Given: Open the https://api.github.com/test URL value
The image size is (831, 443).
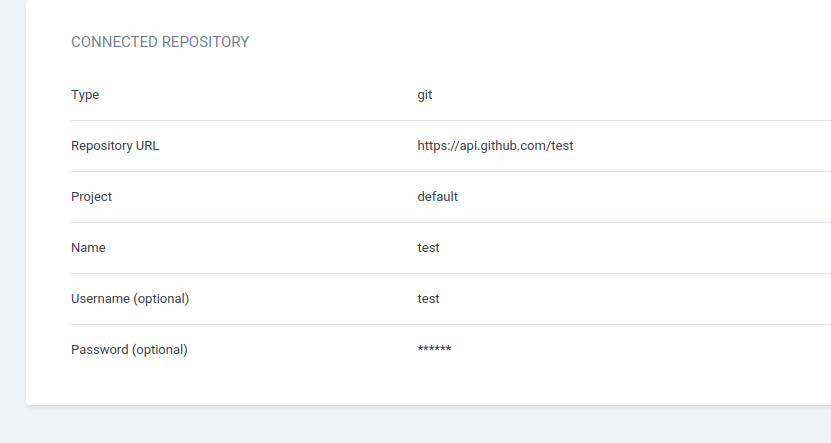Looking at the screenshot, I should tap(495, 146).
